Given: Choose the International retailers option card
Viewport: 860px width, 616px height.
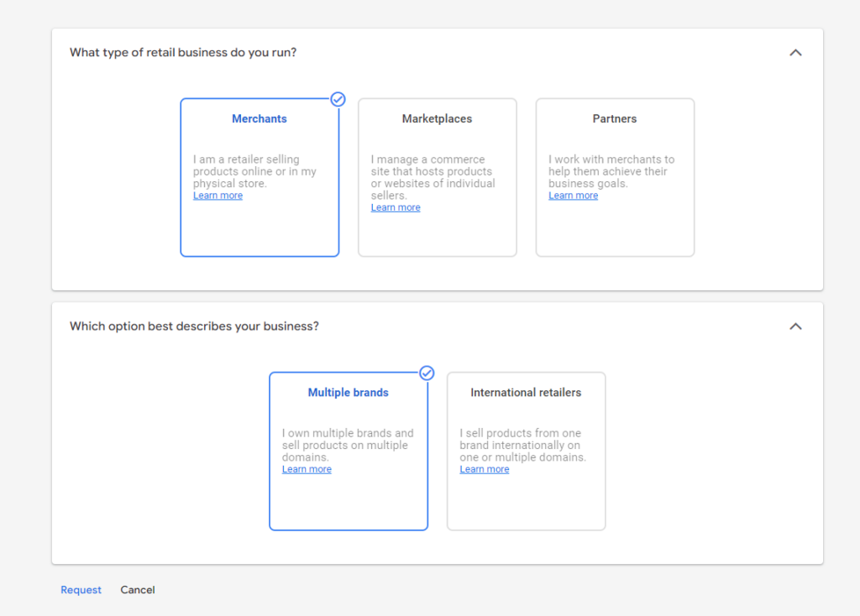Looking at the screenshot, I should point(526,451).
